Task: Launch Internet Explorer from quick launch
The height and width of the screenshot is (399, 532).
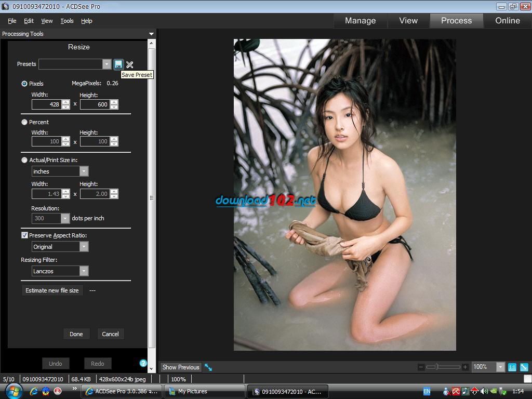Action: (34, 391)
